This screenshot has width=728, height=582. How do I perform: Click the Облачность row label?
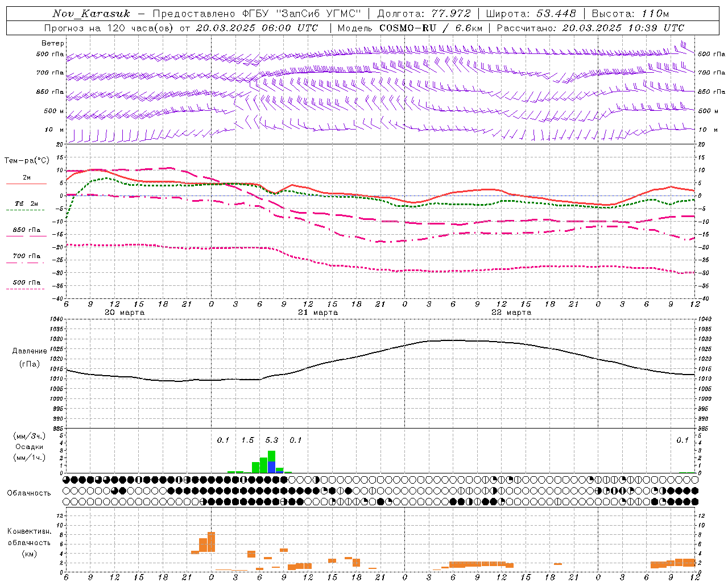(x=29, y=493)
